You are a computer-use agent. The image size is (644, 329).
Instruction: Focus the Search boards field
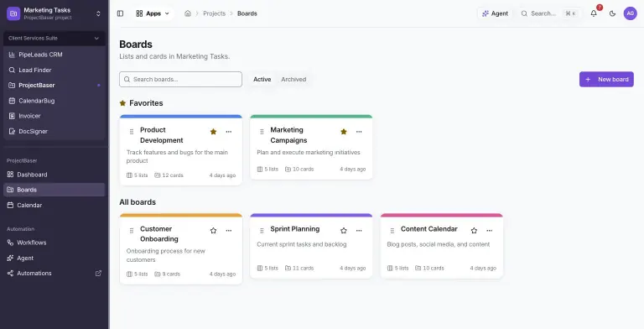click(181, 80)
